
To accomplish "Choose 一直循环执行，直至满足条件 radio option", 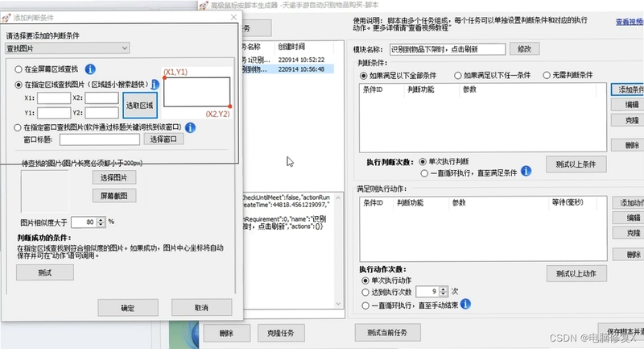I will pos(424,173).
